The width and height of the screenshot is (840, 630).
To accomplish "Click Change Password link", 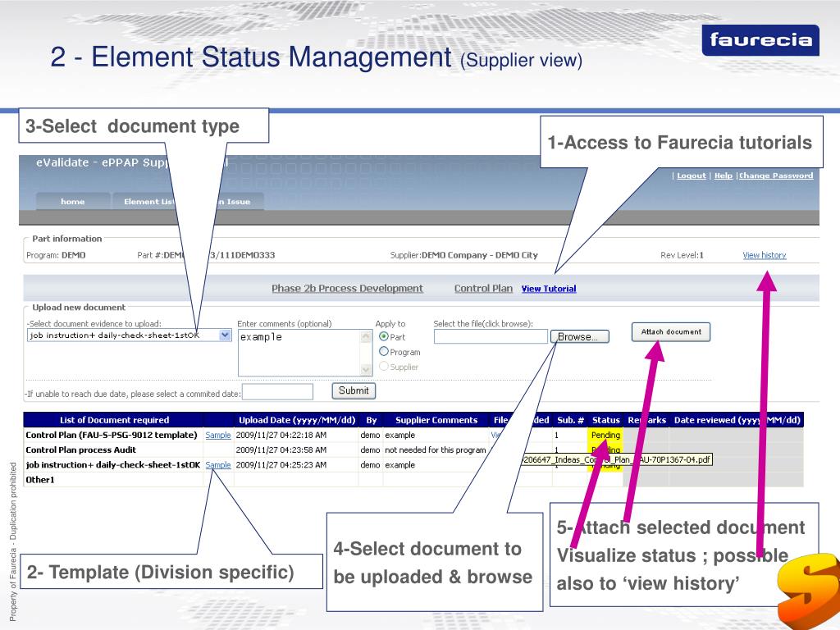I will [x=776, y=176].
